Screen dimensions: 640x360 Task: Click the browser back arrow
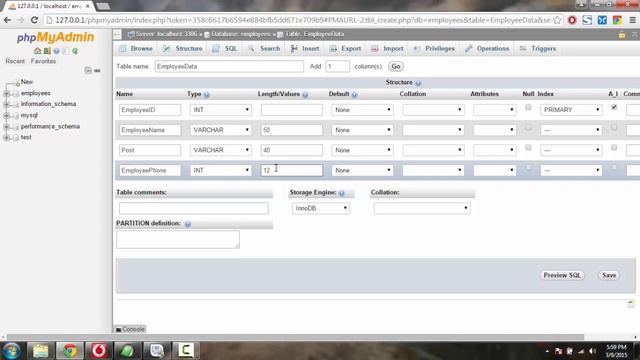click(7, 20)
